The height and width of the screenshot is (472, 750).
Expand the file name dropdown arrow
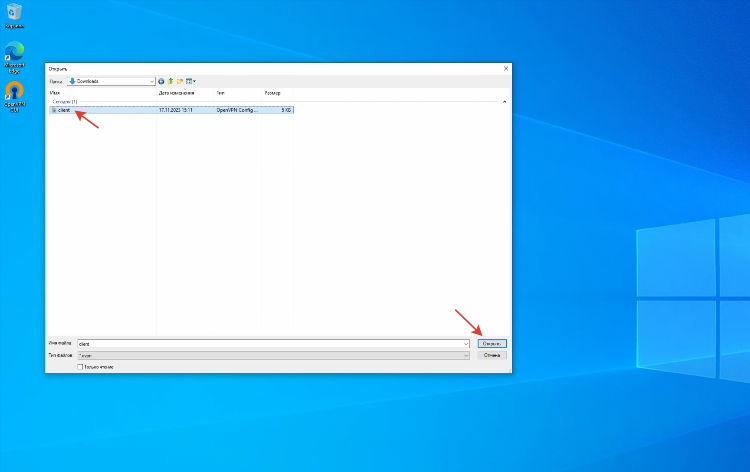465,344
